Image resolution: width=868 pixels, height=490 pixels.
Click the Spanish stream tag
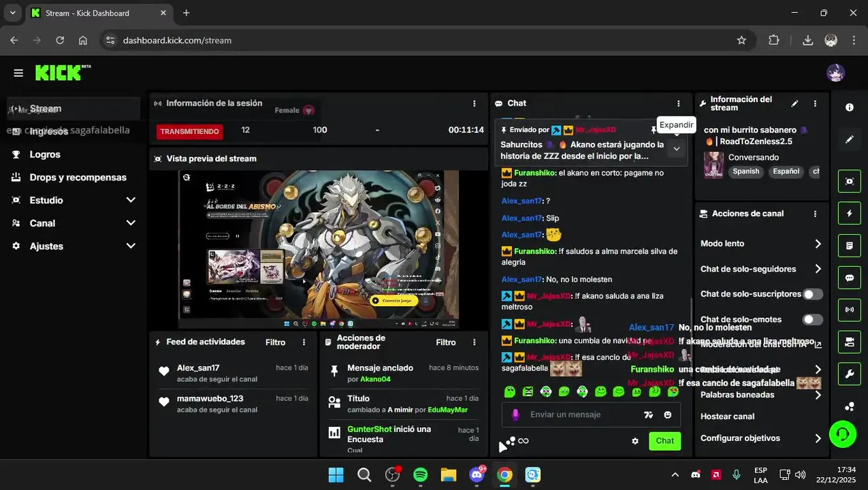pyautogui.click(x=745, y=171)
